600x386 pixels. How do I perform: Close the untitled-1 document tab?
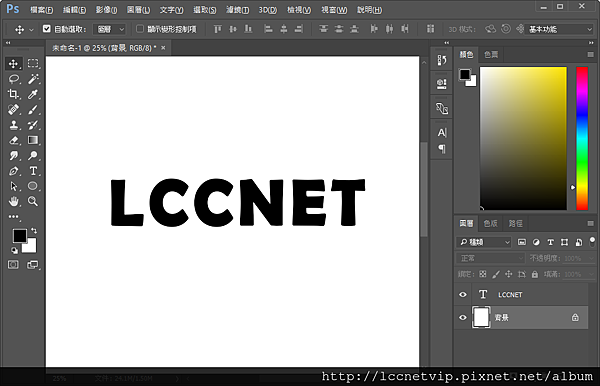pos(163,48)
